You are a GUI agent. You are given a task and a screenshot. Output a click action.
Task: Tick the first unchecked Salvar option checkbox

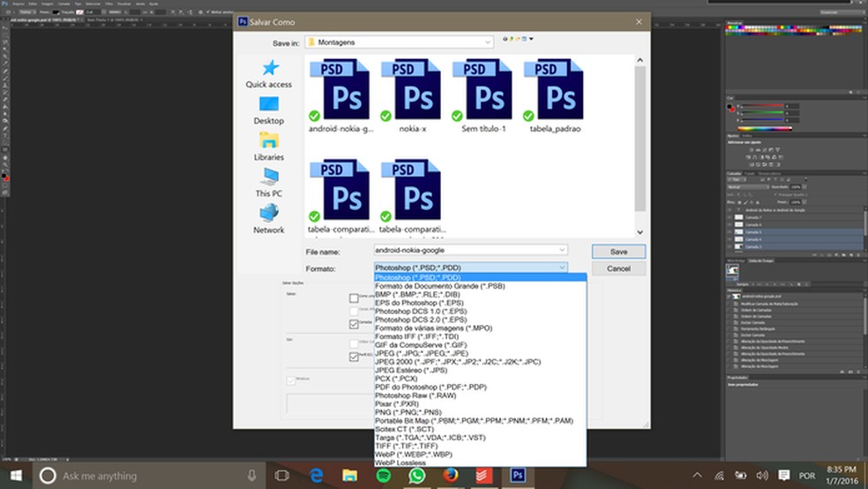click(x=354, y=298)
